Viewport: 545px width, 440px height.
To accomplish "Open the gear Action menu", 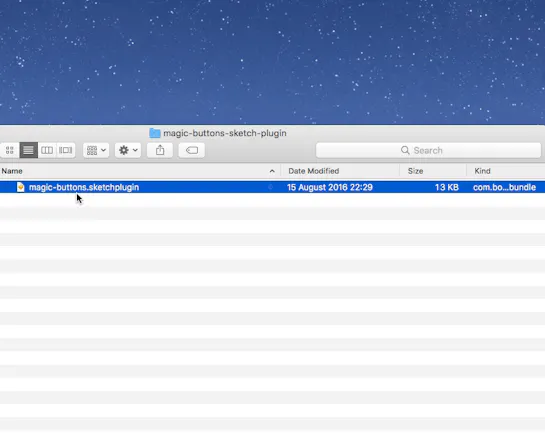I will click(x=128, y=150).
